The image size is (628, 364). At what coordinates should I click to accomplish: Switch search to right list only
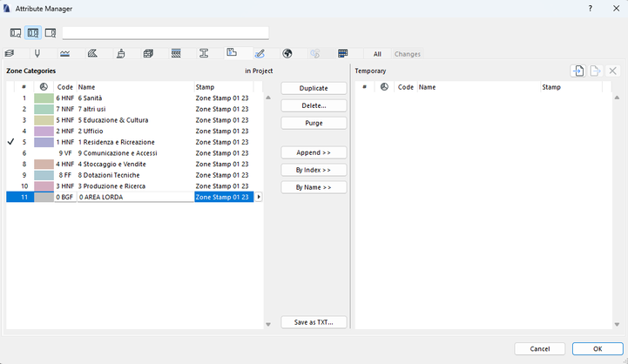coord(50,33)
